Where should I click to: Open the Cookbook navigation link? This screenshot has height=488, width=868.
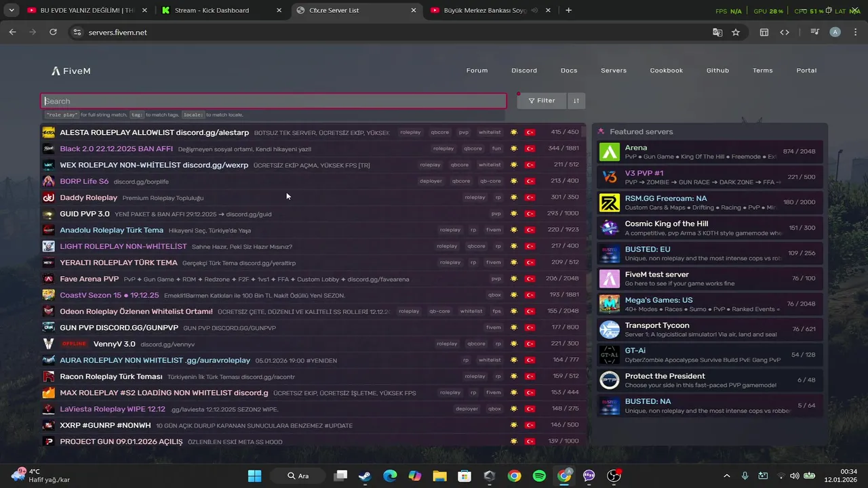pos(667,70)
